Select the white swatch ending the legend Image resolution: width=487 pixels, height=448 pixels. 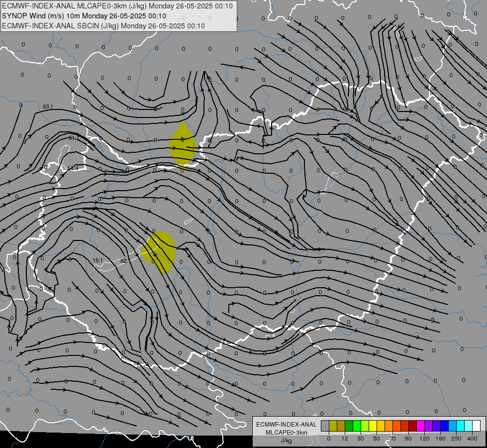(x=477, y=426)
